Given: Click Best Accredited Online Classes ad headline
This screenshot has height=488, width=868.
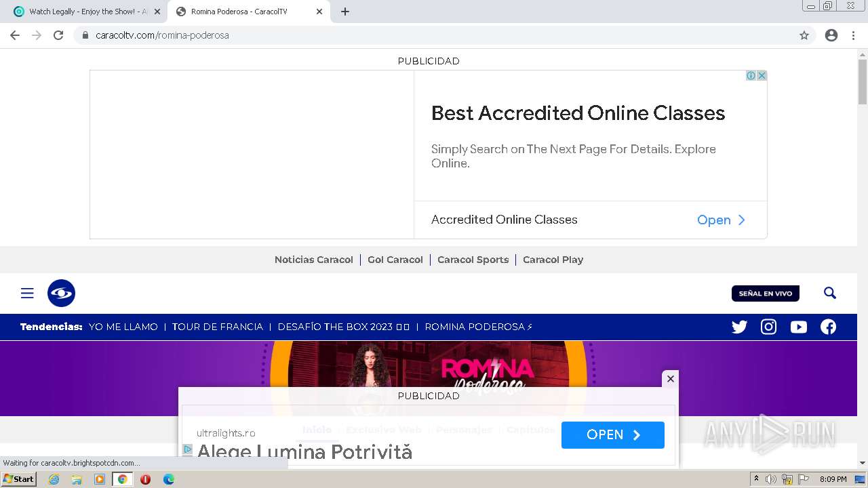Looking at the screenshot, I should [x=578, y=113].
